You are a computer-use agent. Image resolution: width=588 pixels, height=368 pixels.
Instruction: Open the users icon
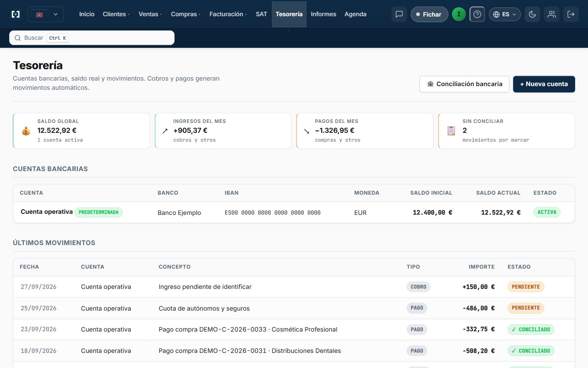tap(552, 14)
